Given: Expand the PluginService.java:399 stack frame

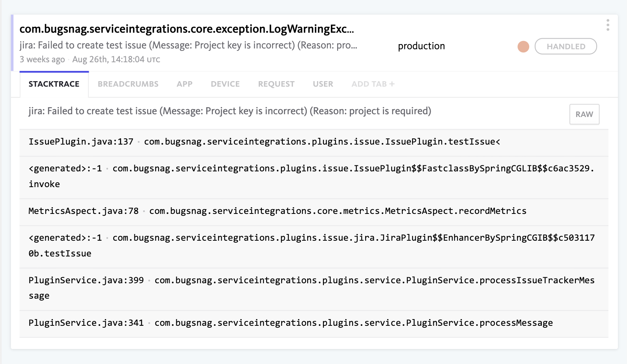Looking at the screenshot, I should 314,289.
